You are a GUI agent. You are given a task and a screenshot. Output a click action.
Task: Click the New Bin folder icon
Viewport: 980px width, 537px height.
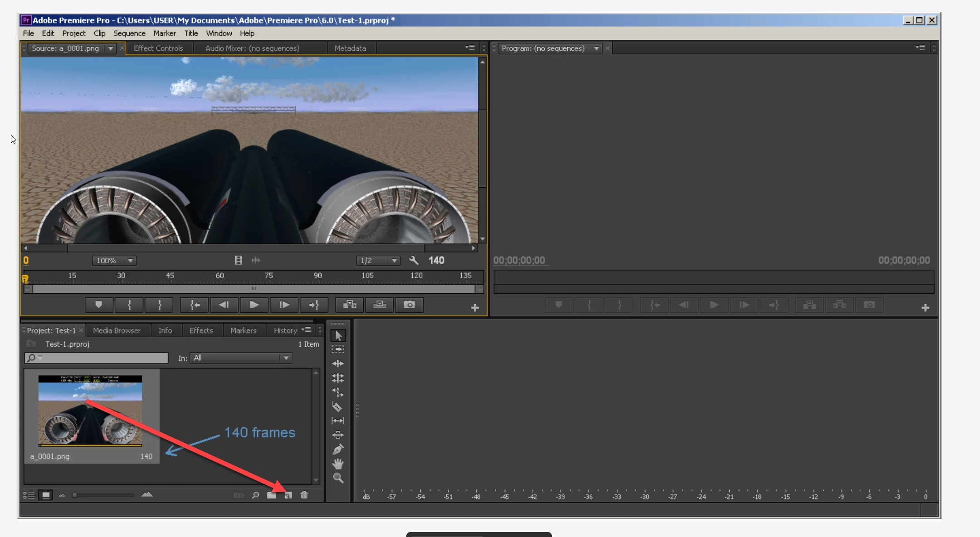coord(271,495)
